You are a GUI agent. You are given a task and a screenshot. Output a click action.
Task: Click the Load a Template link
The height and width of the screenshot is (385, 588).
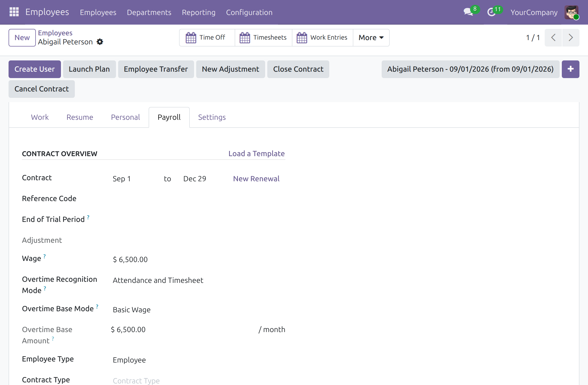point(257,154)
